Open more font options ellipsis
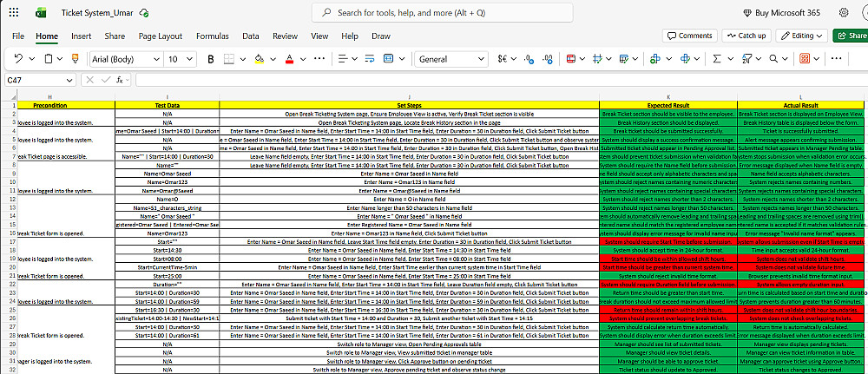The image size is (868, 374). click(319, 59)
